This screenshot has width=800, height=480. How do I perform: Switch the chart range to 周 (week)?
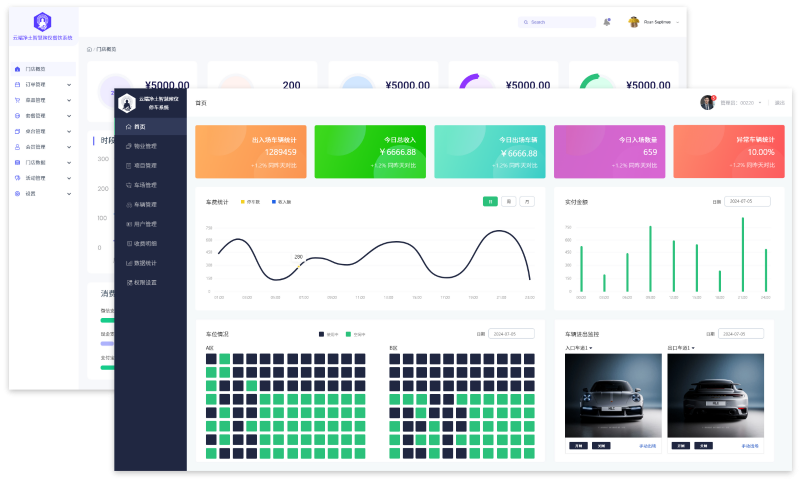click(508, 201)
